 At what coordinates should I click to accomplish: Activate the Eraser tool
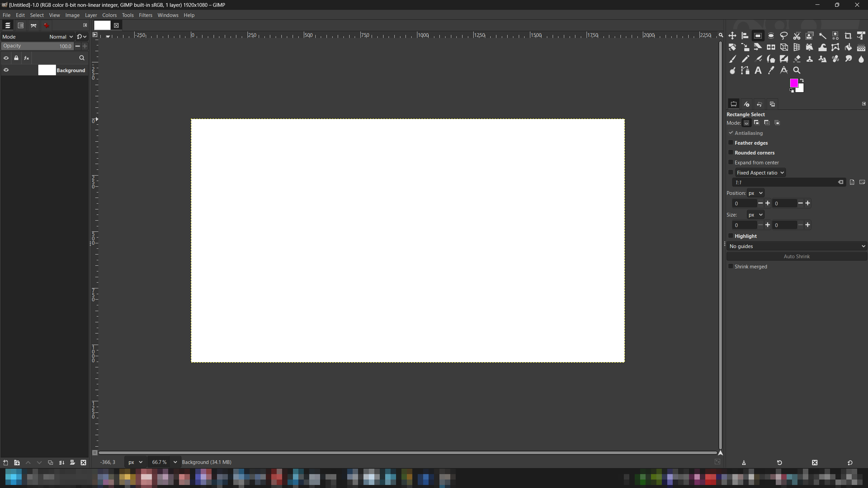coord(797,59)
